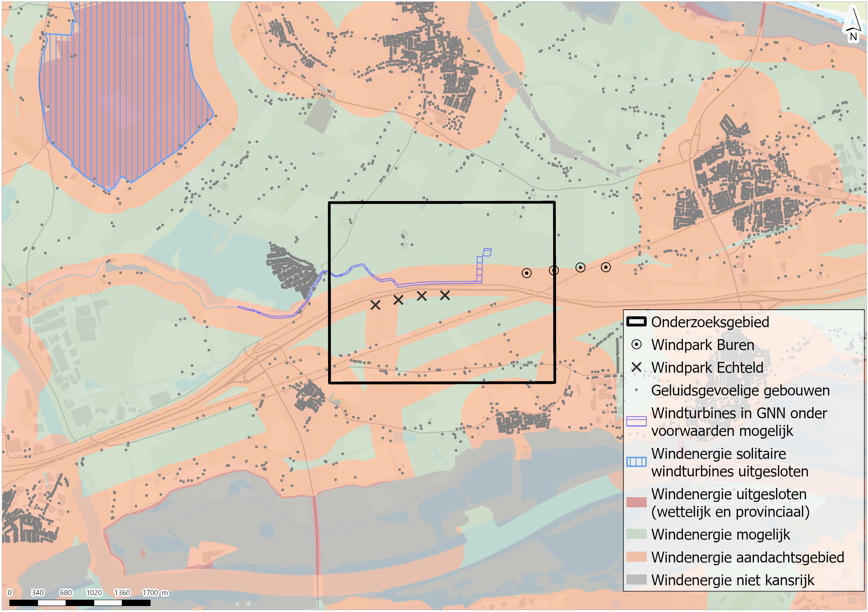
Task: Click the Windturbines in GNN legend symbol
Action: [x=637, y=421]
